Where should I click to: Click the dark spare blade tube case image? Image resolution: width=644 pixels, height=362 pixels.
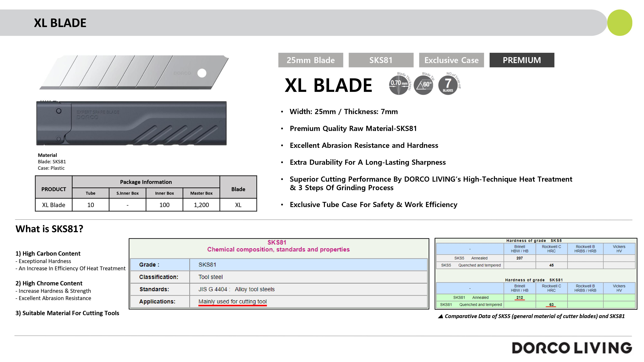coord(132,123)
